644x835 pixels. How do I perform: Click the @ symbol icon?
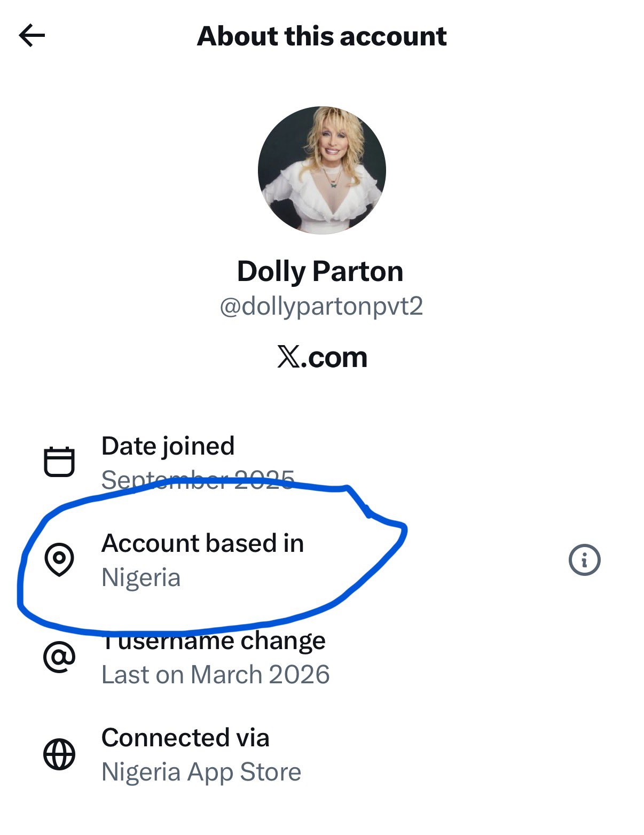(59, 657)
